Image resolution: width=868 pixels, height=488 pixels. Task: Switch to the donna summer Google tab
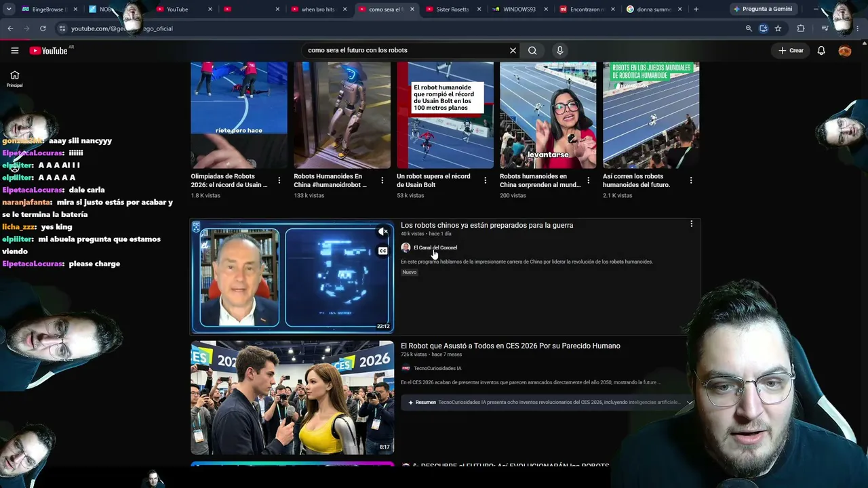(655, 9)
